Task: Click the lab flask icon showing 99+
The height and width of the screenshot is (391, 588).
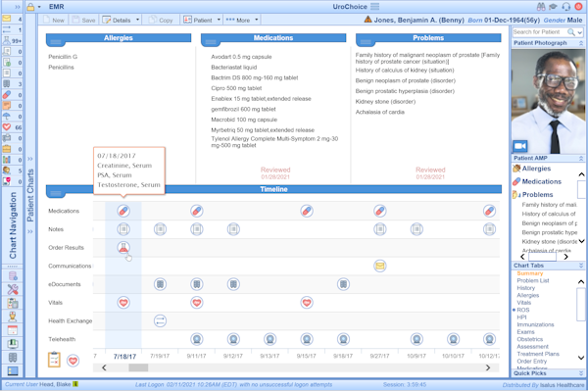Action: [7, 40]
